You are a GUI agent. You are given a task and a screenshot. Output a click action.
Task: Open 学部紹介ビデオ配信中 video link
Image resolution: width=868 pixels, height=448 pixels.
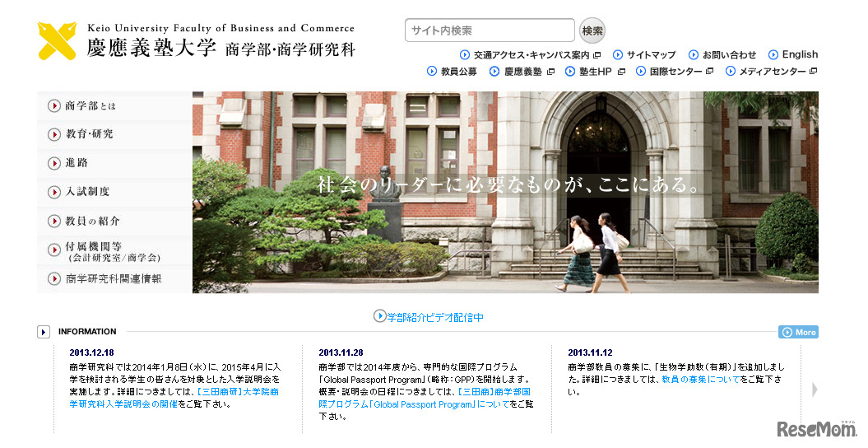coord(435,317)
